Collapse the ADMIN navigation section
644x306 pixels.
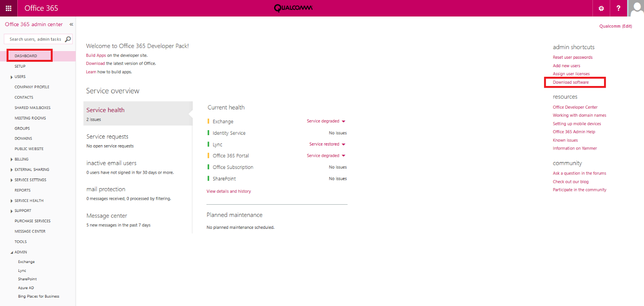12,253
